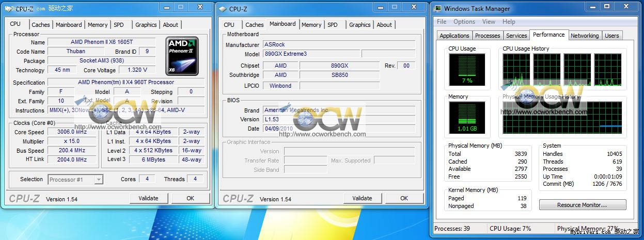Click Southbridge value SB850

point(339,75)
